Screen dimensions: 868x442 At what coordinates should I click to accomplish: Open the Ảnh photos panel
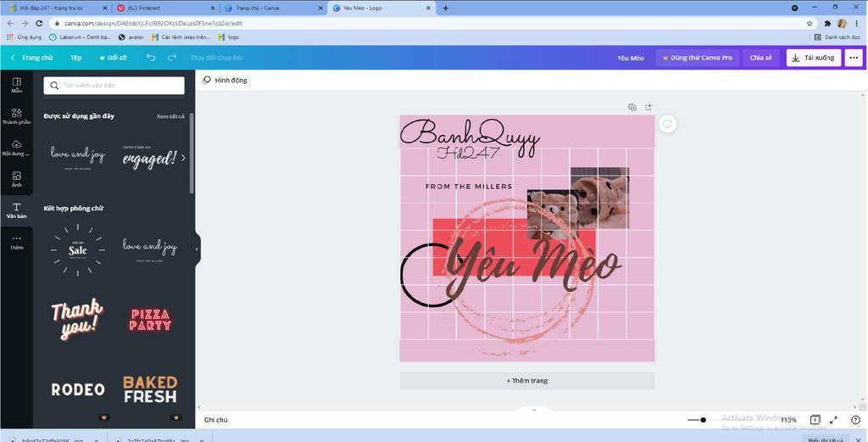17,179
